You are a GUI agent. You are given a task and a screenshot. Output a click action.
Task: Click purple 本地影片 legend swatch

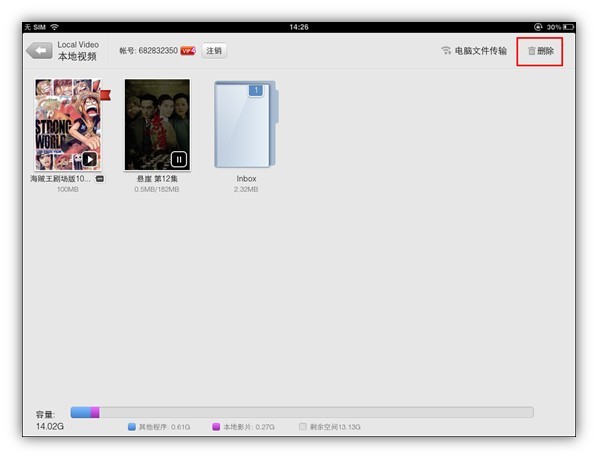pos(216,427)
